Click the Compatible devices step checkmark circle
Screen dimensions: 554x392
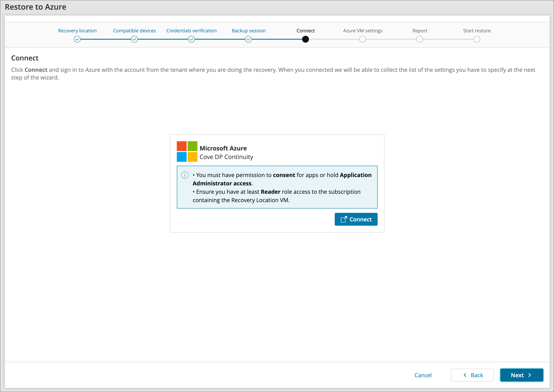[134, 39]
